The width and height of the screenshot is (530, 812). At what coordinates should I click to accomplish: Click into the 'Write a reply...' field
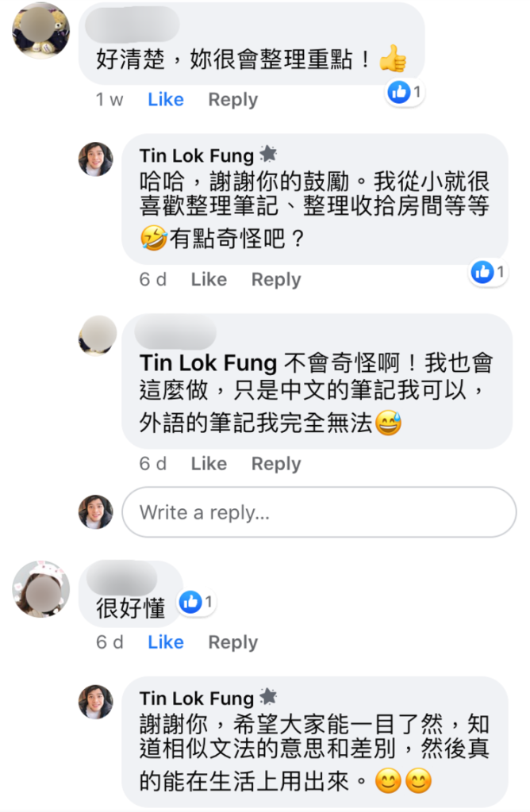click(x=318, y=512)
